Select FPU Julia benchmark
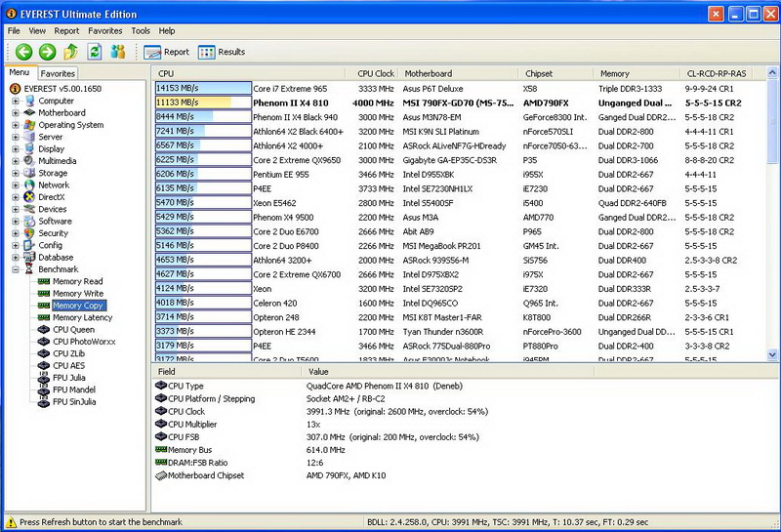The image size is (781, 532). coord(68,378)
